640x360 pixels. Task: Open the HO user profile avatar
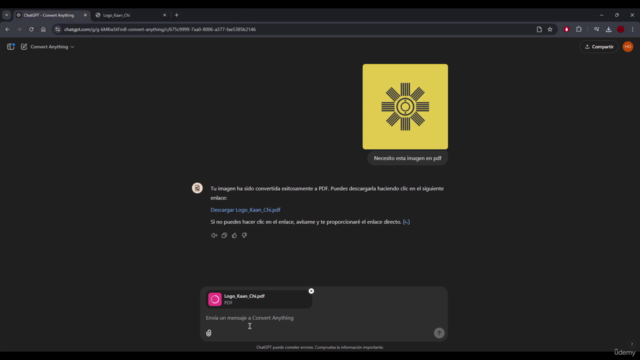pos(628,47)
